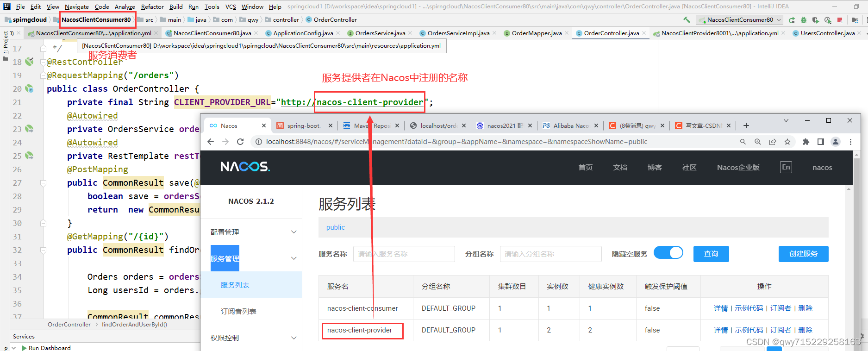Image resolution: width=868 pixels, height=351 pixels.
Task: Click the profiler run icon in IntelliJ toolbar
Action: click(828, 20)
